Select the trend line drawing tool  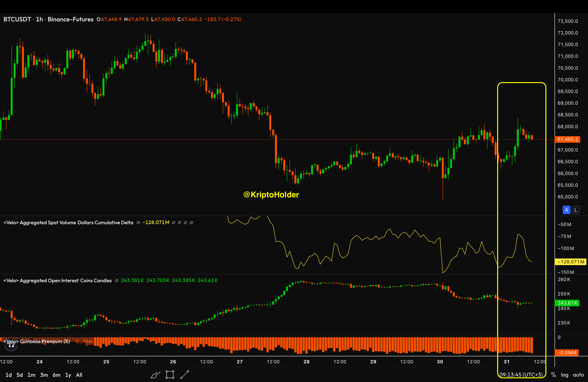(185, 375)
